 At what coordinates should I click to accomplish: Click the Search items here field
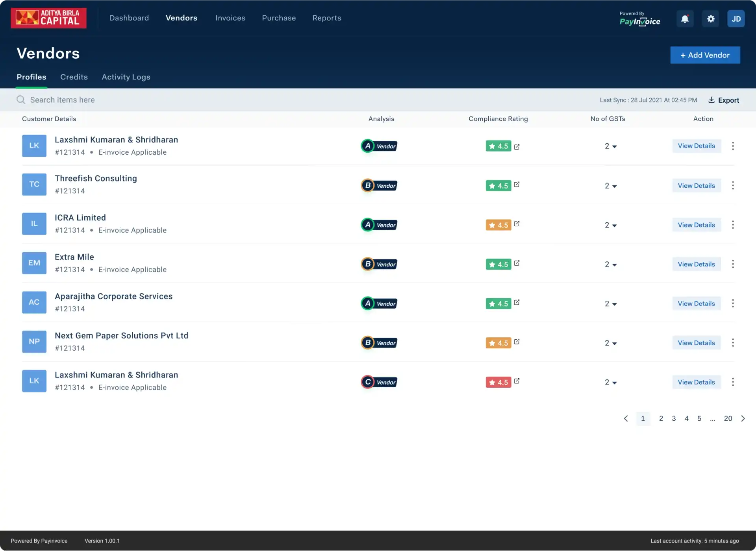(63, 100)
